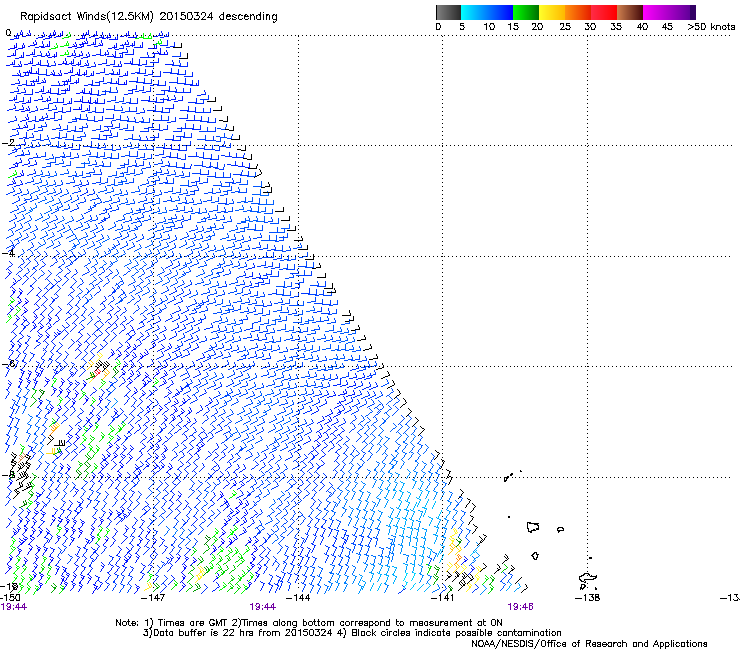Click the '-144' longitude axis label

[298, 598]
